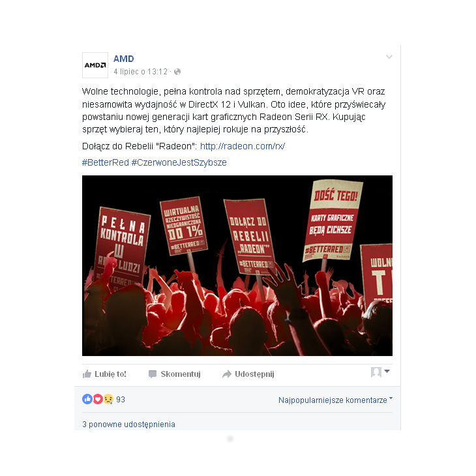
Task: Click the AMD page profile logo
Action: pos(95,65)
